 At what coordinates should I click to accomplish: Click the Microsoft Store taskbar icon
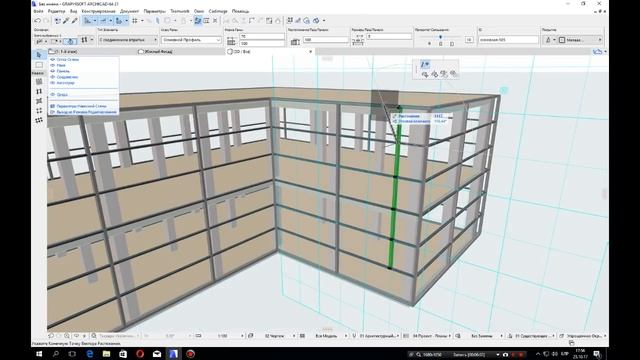tap(123, 354)
